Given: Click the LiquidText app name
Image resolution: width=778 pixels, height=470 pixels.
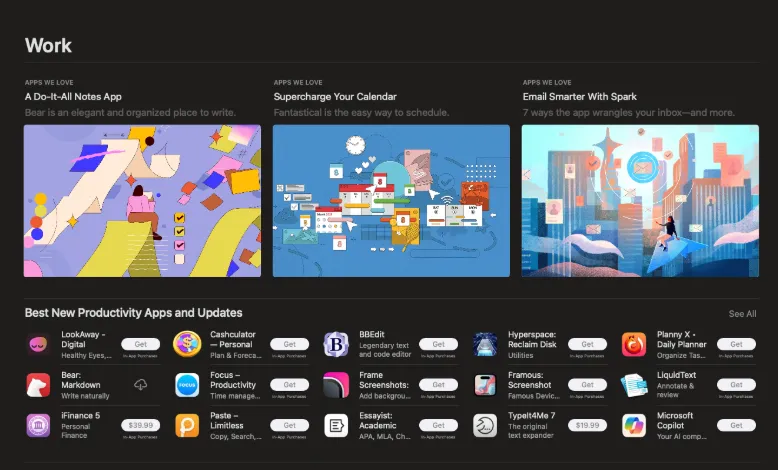Looking at the screenshot, I should (676, 375).
